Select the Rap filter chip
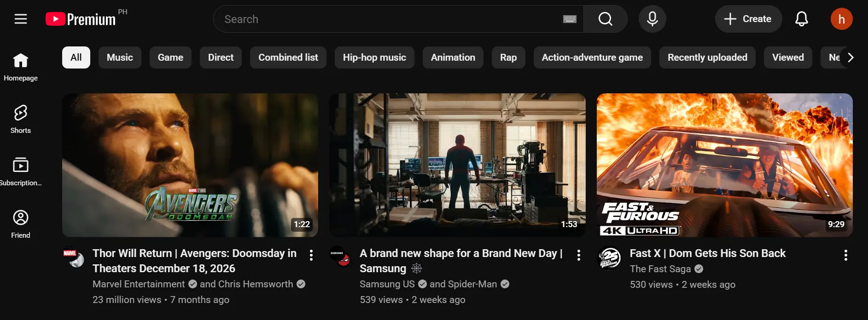This screenshot has width=868, height=320. [x=508, y=57]
